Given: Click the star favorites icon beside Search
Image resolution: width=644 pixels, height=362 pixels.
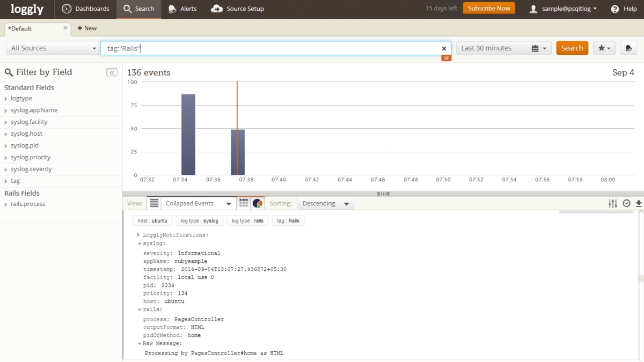Looking at the screenshot, I should coord(603,48).
